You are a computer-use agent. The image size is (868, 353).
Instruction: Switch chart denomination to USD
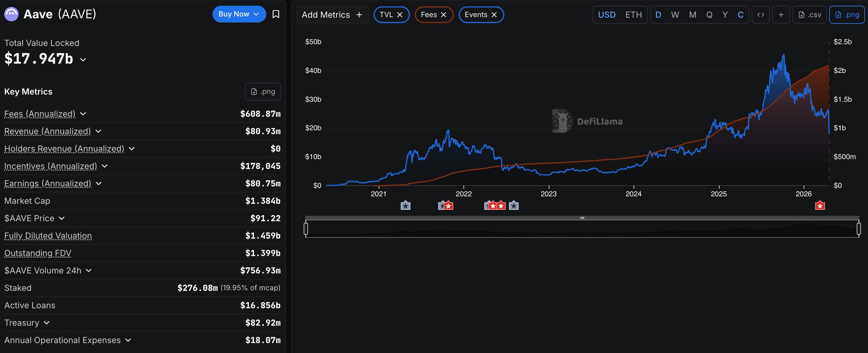pyautogui.click(x=607, y=15)
